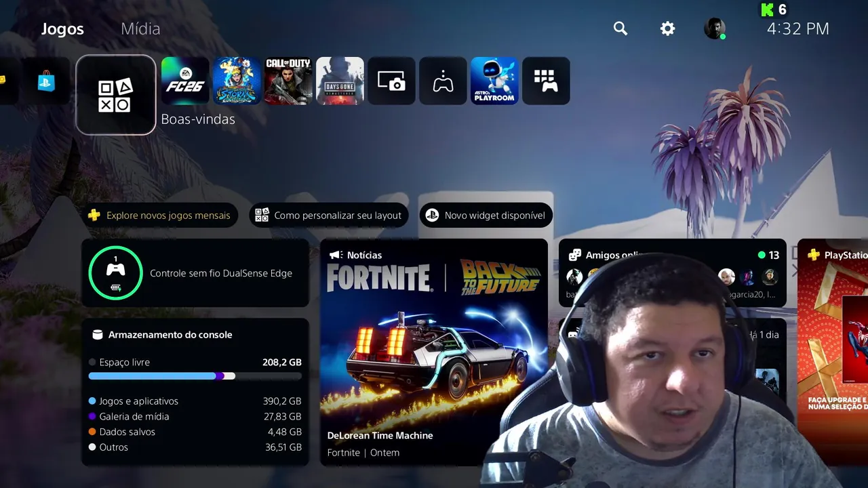This screenshot has width=868, height=488.
Task: Click the Fortnite | Ontem caption
Action: (363, 452)
